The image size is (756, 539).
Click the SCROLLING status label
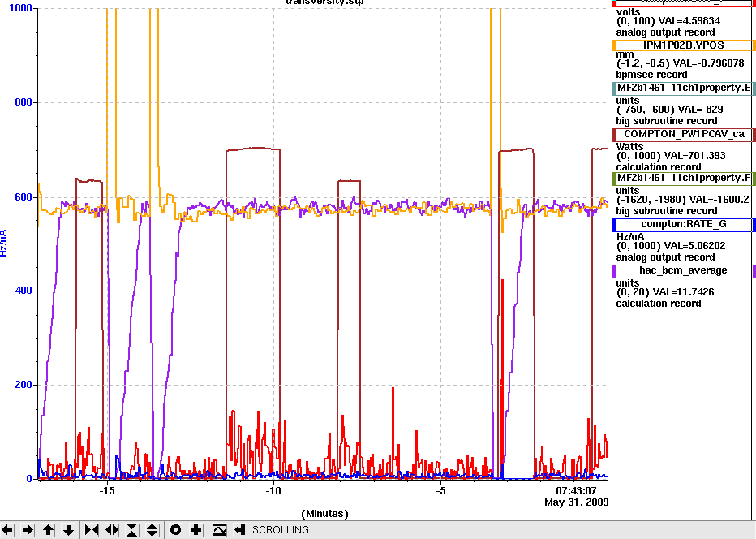[281, 530]
